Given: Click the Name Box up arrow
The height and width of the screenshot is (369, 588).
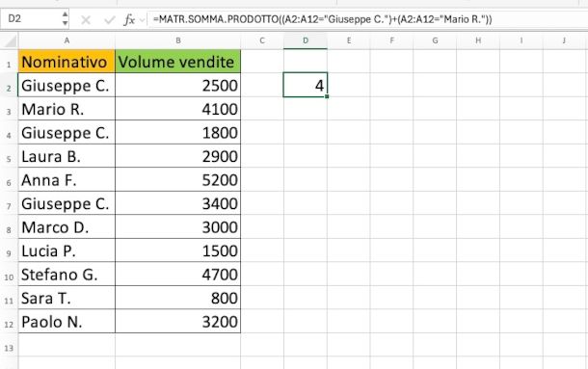Looking at the screenshot, I should pyautogui.click(x=65, y=14).
